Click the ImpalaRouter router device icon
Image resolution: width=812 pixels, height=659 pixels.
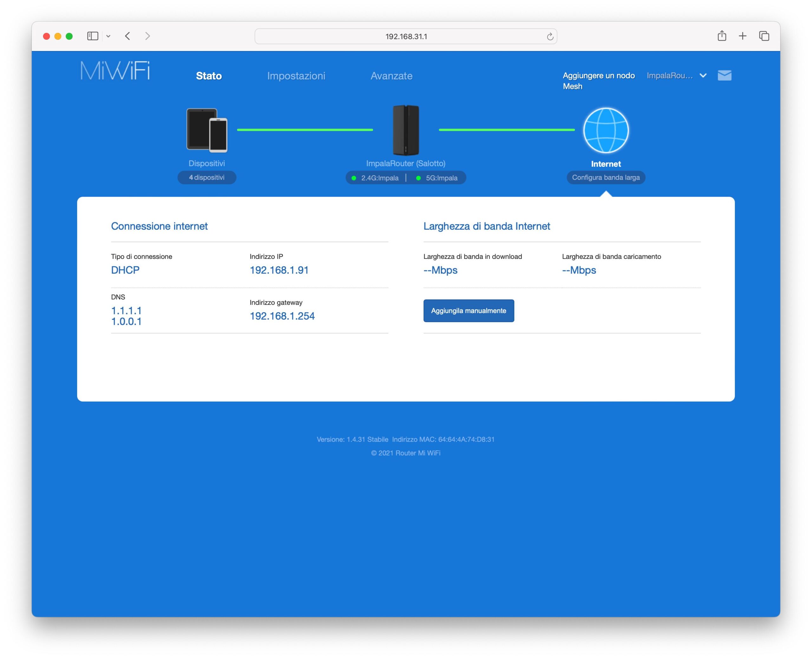(406, 130)
